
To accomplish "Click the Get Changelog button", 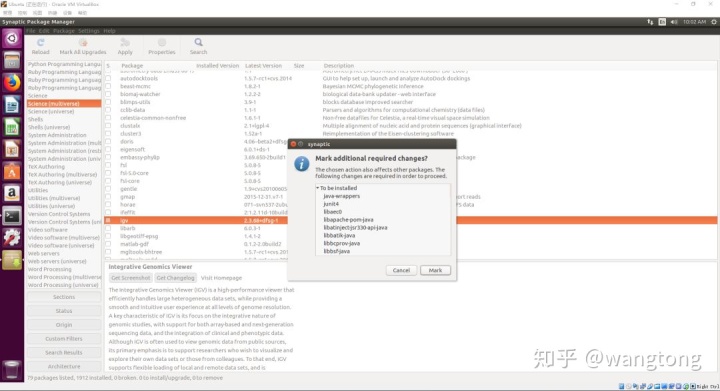I will coord(175,278).
